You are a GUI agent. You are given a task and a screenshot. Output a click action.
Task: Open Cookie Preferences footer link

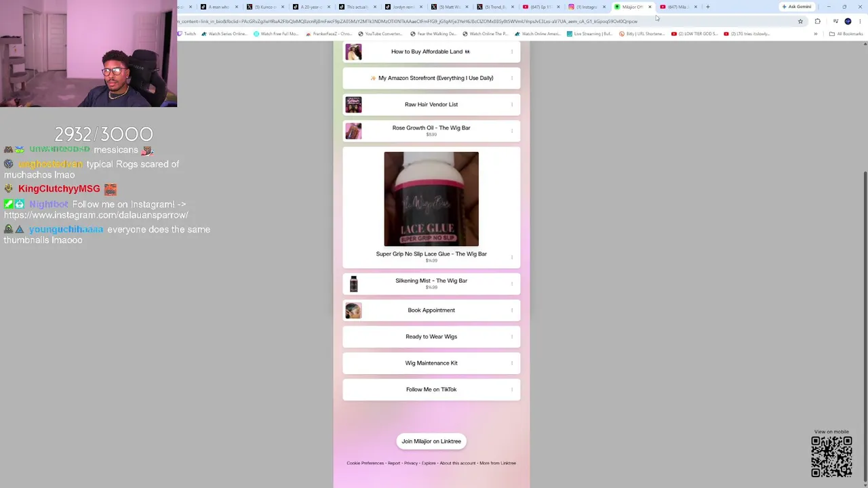[365, 463]
